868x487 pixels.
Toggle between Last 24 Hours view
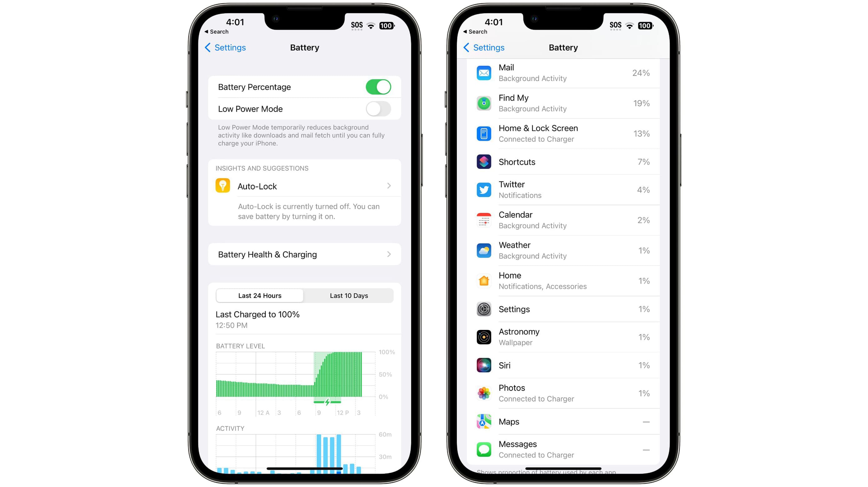(259, 296)
